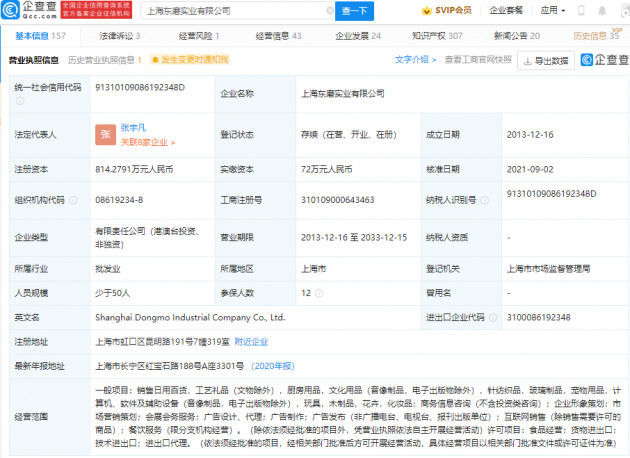Click info icon next to 进出口企业代码
The height and width of the screenshot is (458, 630).
click(x=493, y=317)
